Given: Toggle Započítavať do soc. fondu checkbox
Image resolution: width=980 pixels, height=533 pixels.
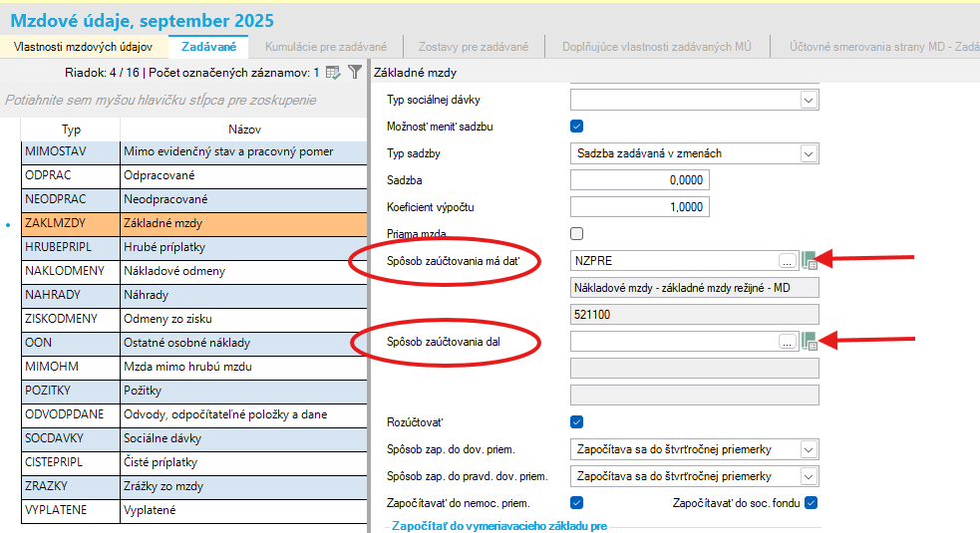Looking at the screenshot, I should point(811,502).
